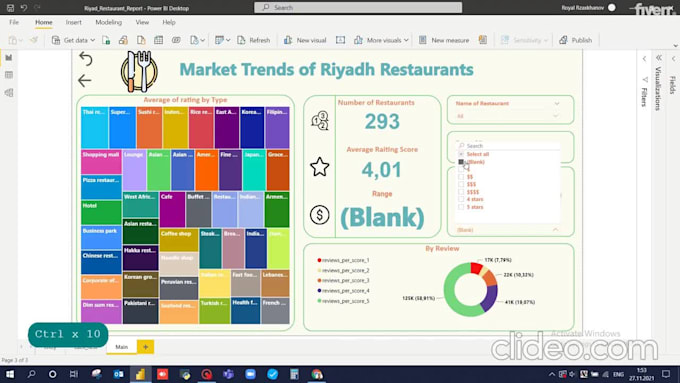Select the Shopping mall treemap tile
Image resolution: width=680 pixels, height=383 pixels.
tap(101, 162)
